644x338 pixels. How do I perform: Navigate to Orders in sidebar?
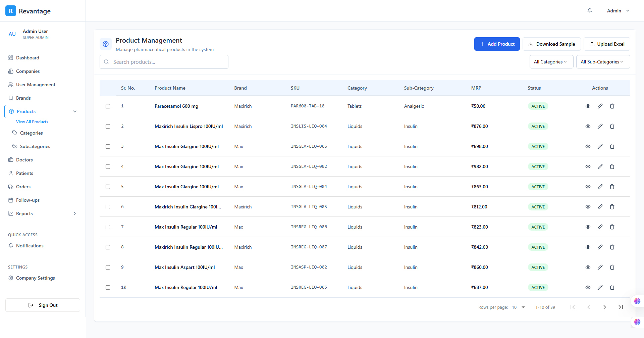[x=23, y=187]
